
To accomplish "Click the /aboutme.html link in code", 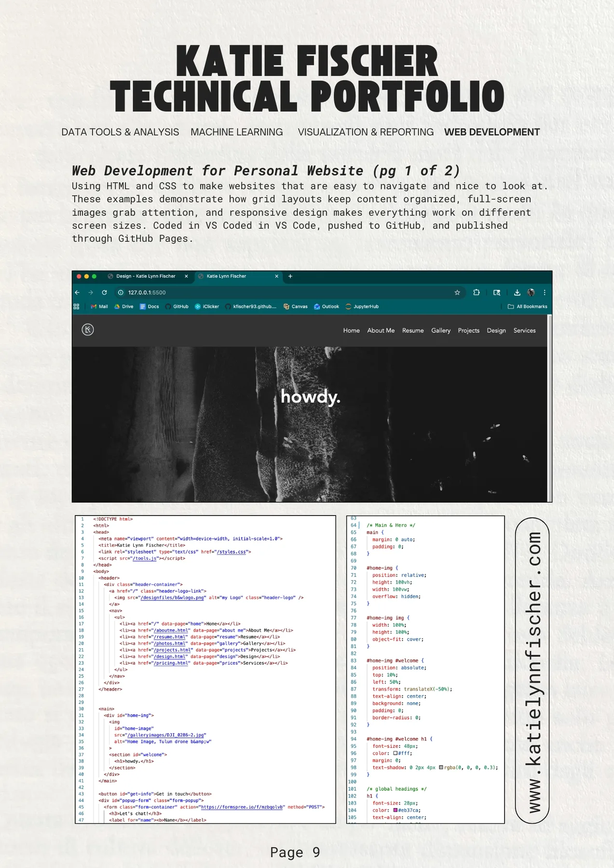I will [171, 630].
